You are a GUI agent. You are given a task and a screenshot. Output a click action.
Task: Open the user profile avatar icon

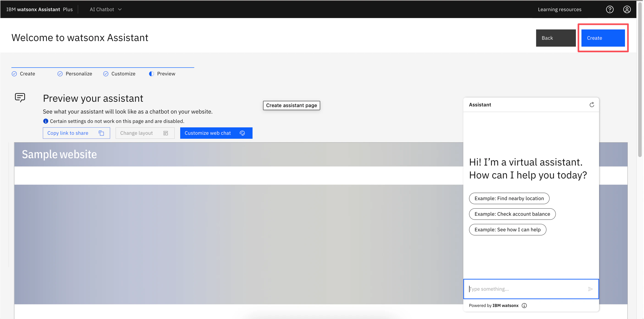[x=627, y=9]
